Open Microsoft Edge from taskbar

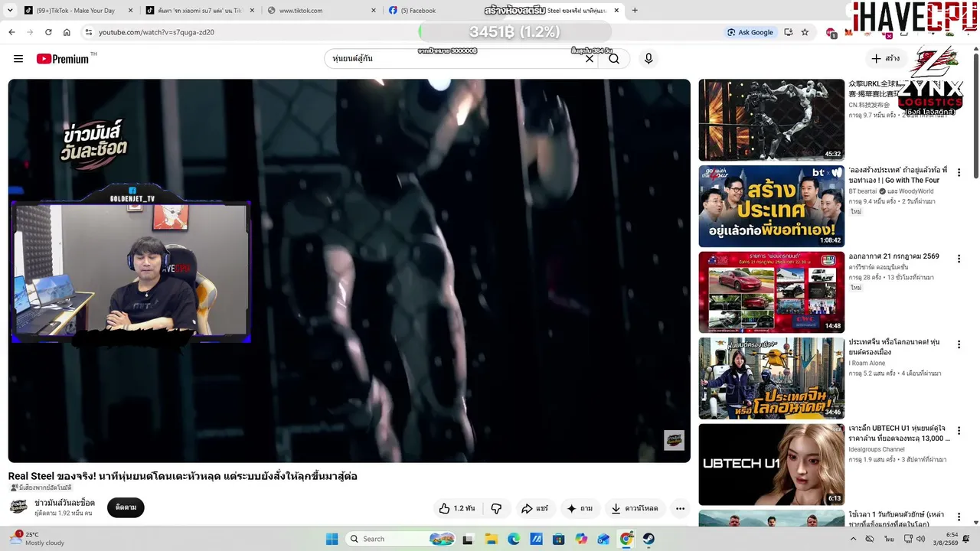point(514,539)
